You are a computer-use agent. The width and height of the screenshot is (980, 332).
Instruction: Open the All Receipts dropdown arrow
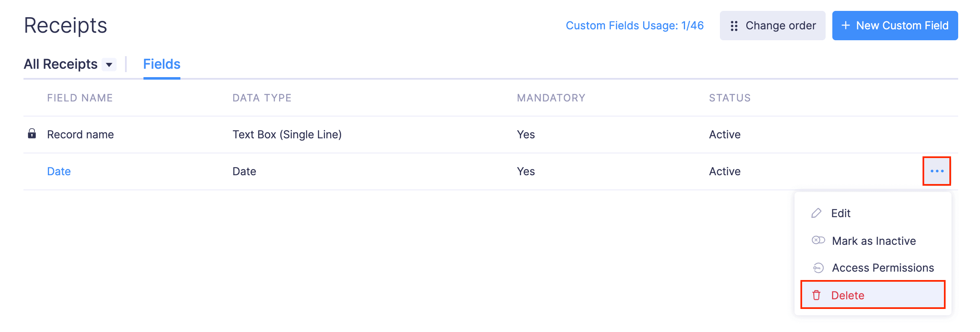[x=109, y=65]
